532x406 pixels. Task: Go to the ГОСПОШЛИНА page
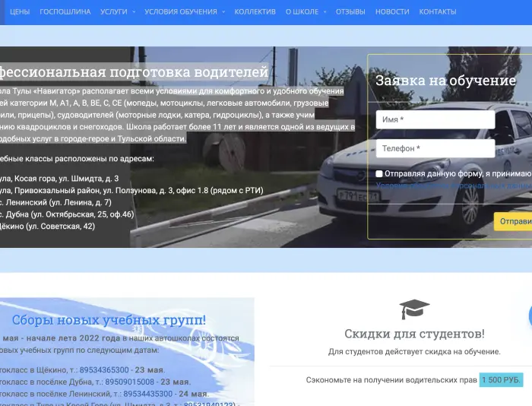(x=65, y=12)
